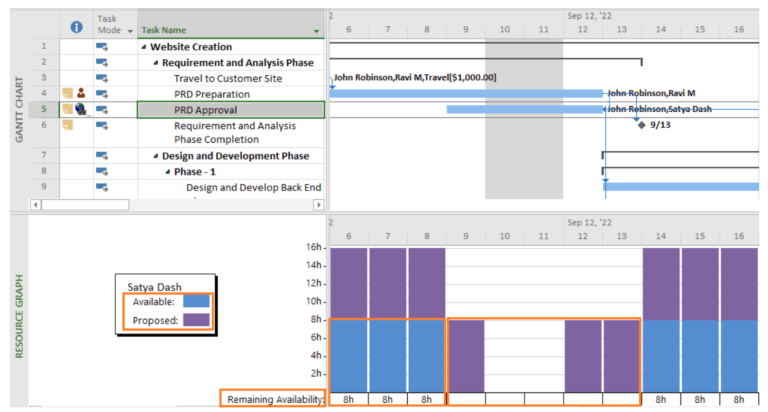Click the hyperlink globe icon on row 5

click(x=82, y=110)
